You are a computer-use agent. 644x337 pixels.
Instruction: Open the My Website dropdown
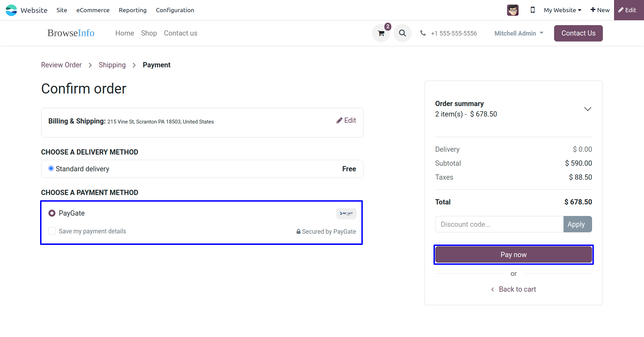[x=562, y=10]
